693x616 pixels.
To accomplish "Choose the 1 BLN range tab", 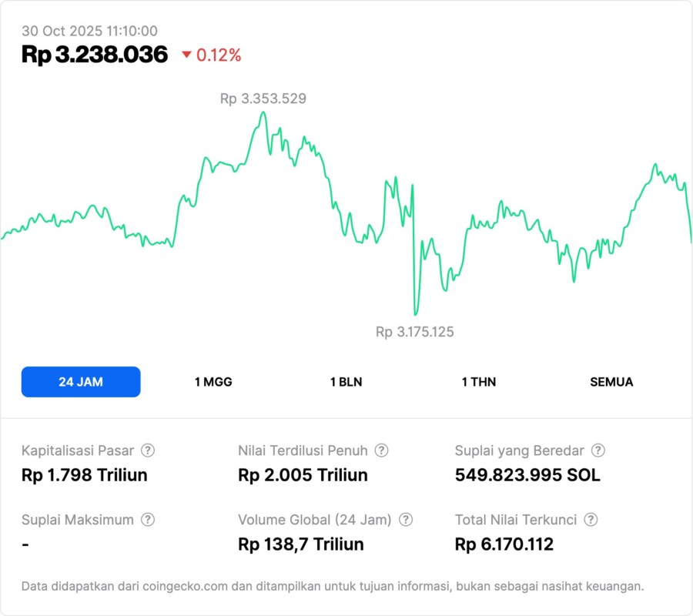I will (x=346, y=382).
